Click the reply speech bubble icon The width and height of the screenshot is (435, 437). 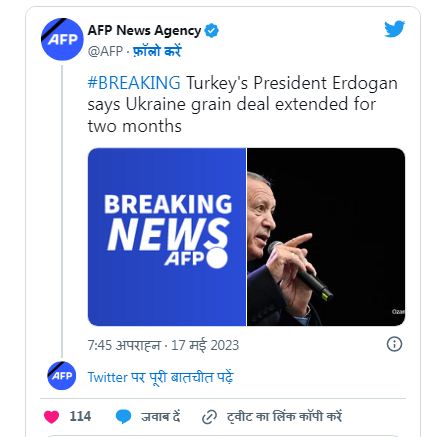pyautogui.click(x=123, y=417)
